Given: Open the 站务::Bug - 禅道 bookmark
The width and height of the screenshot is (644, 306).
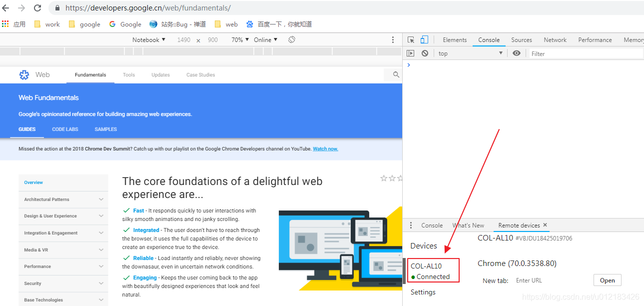Looking at the screenshot, I should (178, 24).
